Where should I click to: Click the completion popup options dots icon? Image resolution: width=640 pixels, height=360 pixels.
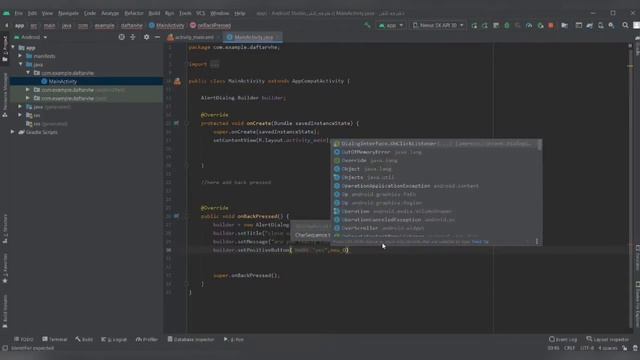tap(537, 242)
